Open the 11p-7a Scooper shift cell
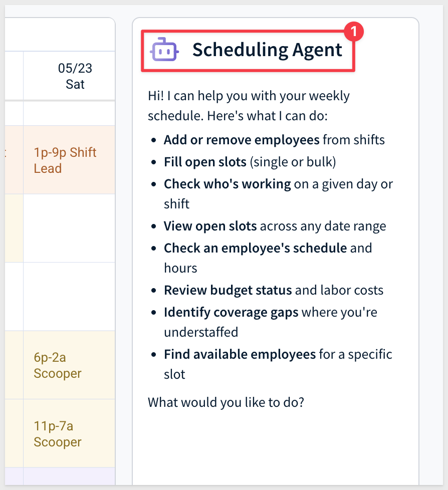448x490 pixels. click(69, 433)
